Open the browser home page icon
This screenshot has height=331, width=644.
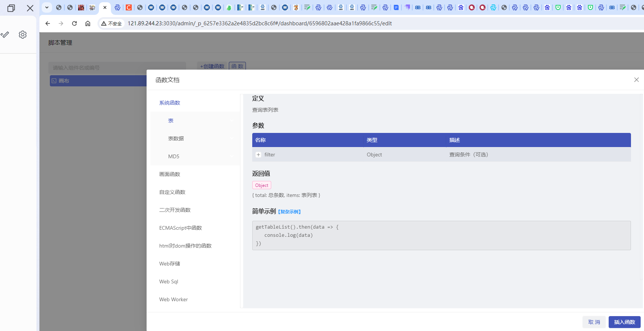point(88,23)
